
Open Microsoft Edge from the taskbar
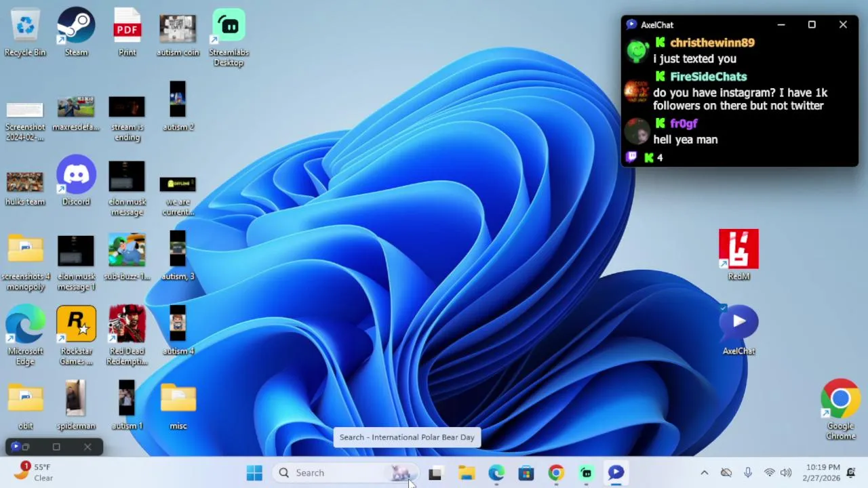pos(496,473)
